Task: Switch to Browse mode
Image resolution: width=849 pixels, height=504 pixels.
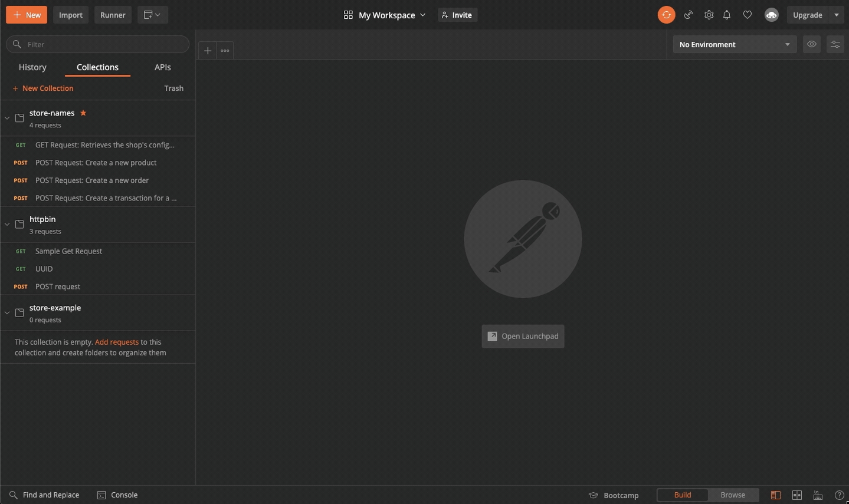Action: click(x=733, y=495)
